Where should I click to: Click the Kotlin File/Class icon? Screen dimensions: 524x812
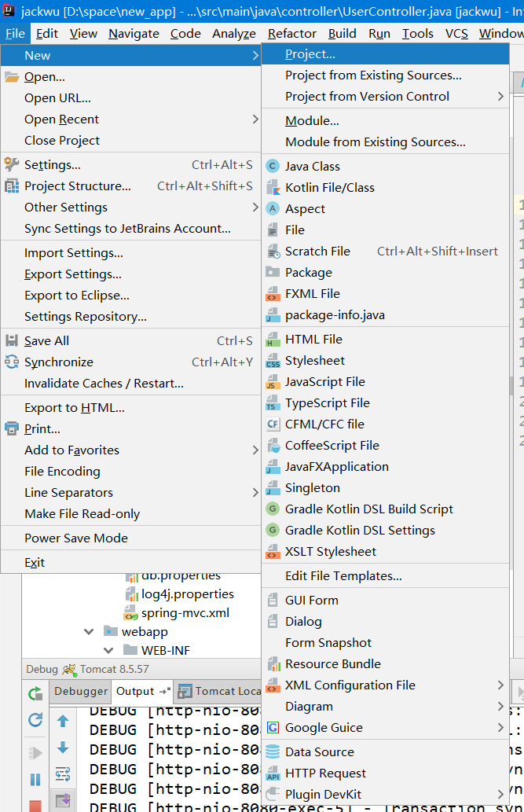[273, 187]
